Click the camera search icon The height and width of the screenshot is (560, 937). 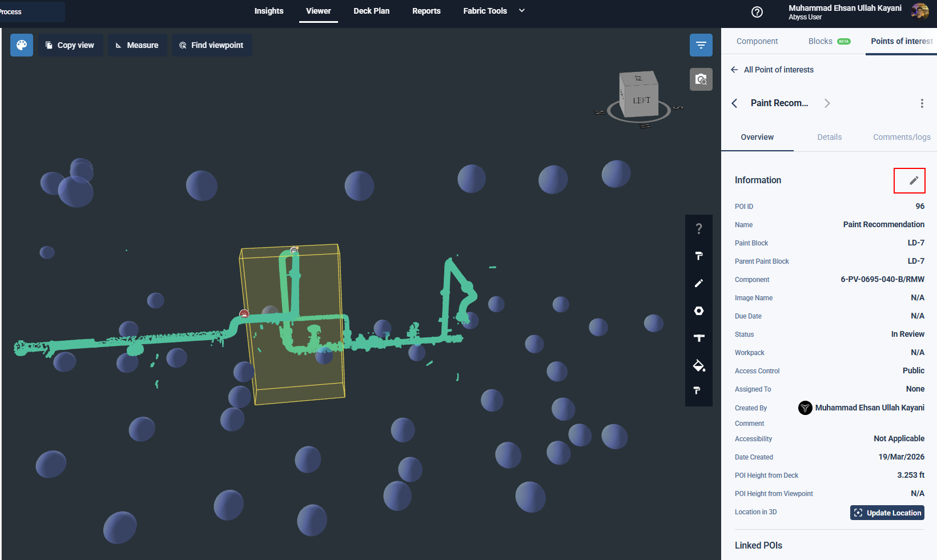point(701,79)
